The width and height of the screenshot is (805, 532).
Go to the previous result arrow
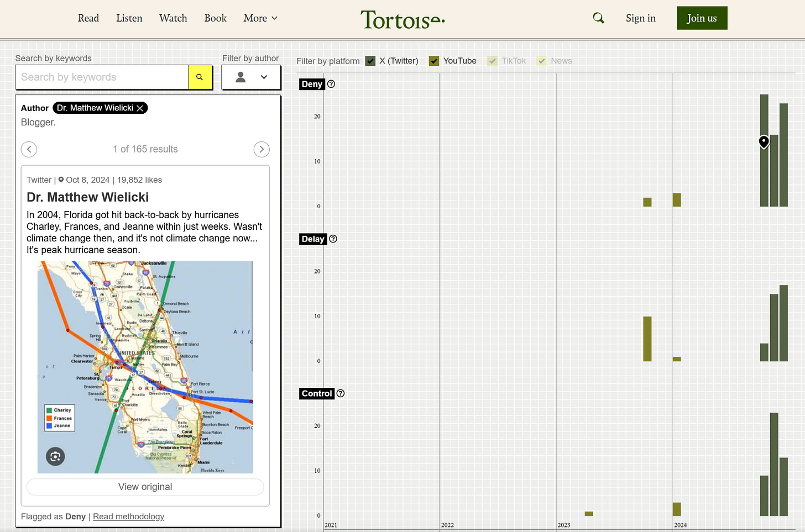29,149
